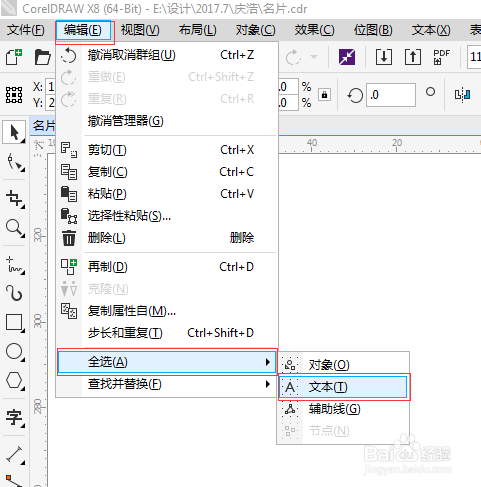Choose 复制属性自(M)... entry
The width and height of the screenshot is (481, 487).
click(x=167, y=311)
